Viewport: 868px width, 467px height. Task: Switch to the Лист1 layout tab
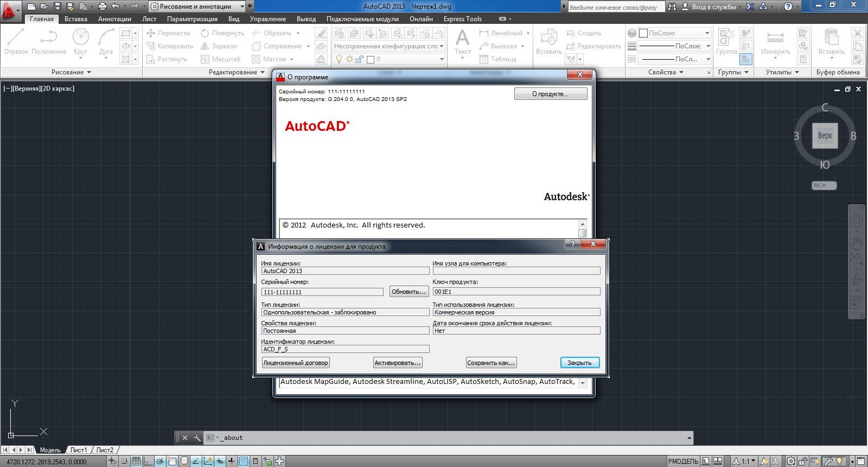coord(78,450)
